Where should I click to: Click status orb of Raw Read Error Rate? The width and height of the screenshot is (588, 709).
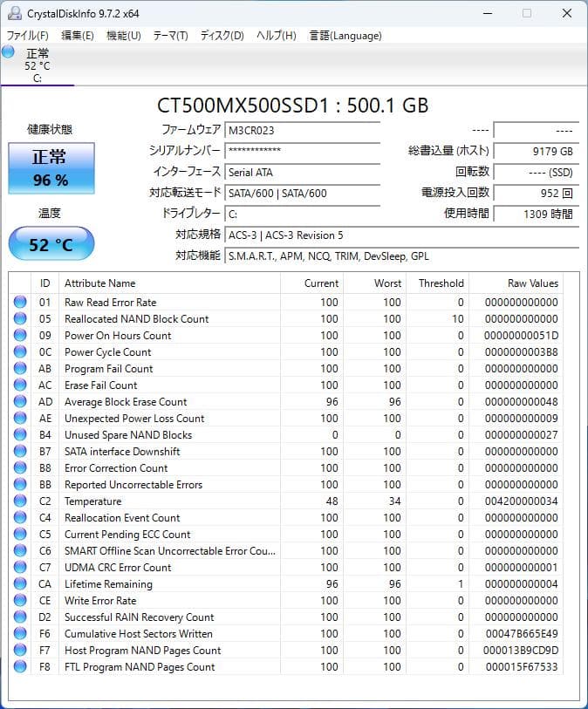click(x=20, y=302)
